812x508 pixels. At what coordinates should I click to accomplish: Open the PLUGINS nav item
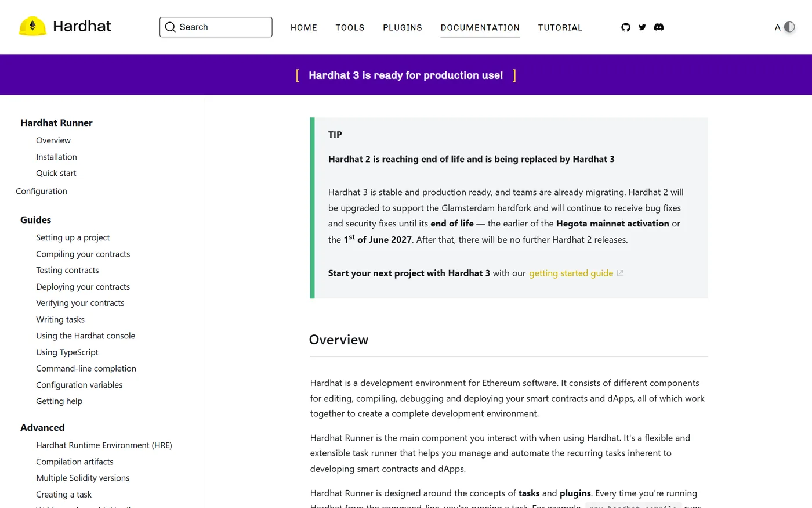point(403,28)
